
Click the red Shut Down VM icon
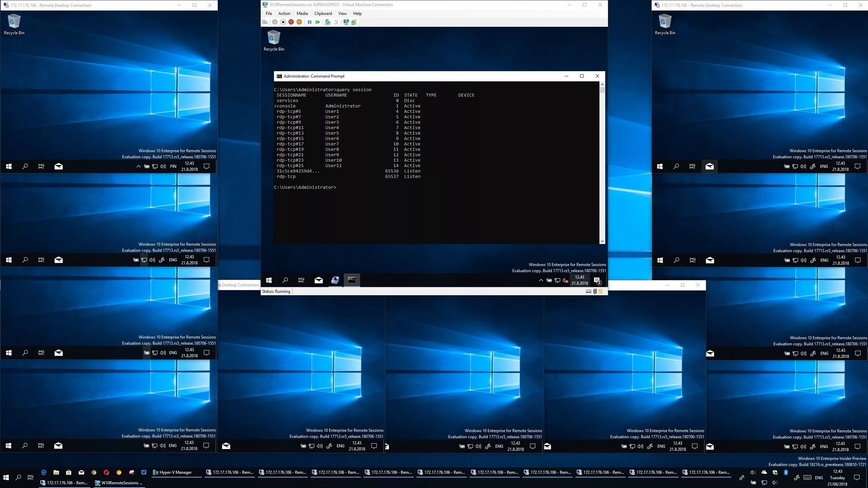pyautogui.click(x=291, y=22)
